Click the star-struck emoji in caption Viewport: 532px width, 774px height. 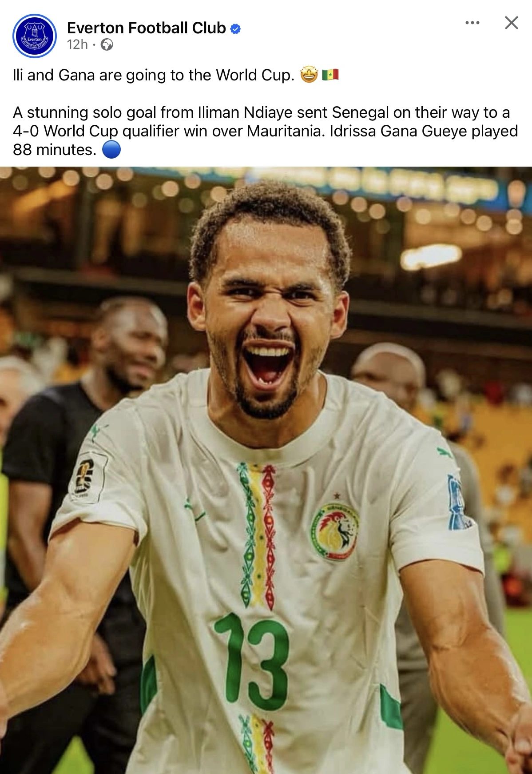click(x=309, y=74)
